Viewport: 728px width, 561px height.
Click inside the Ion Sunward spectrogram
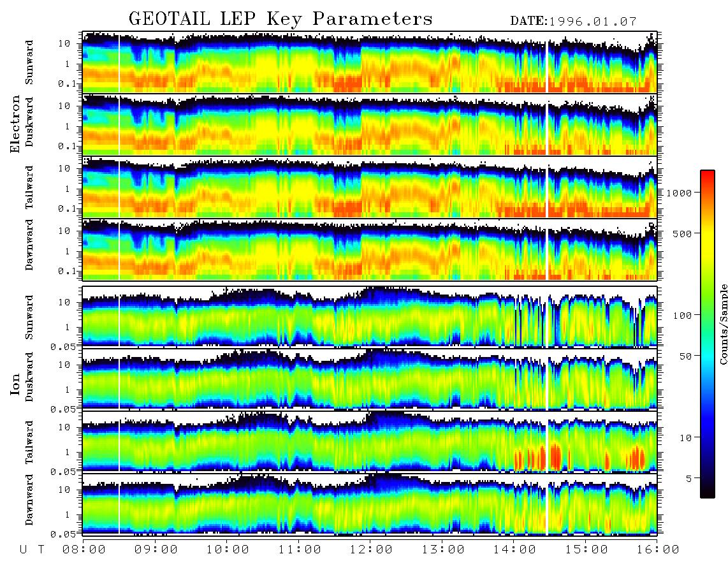370,316
